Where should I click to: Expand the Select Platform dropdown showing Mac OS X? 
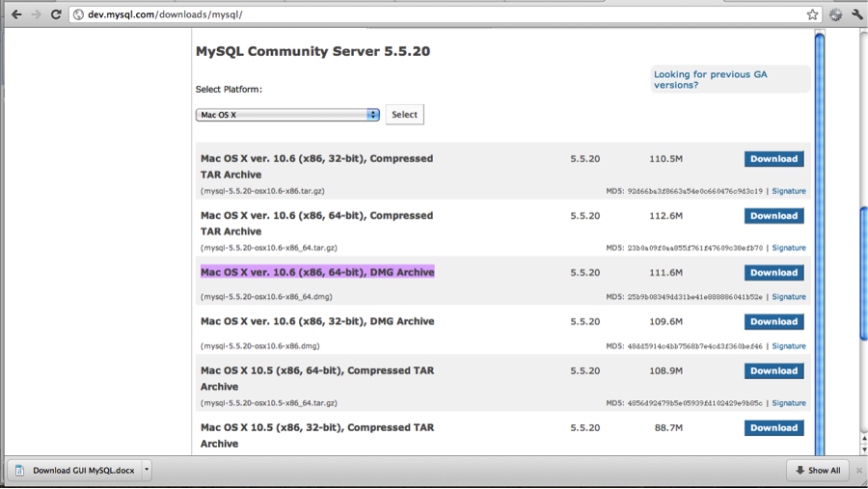pos(287,115)
